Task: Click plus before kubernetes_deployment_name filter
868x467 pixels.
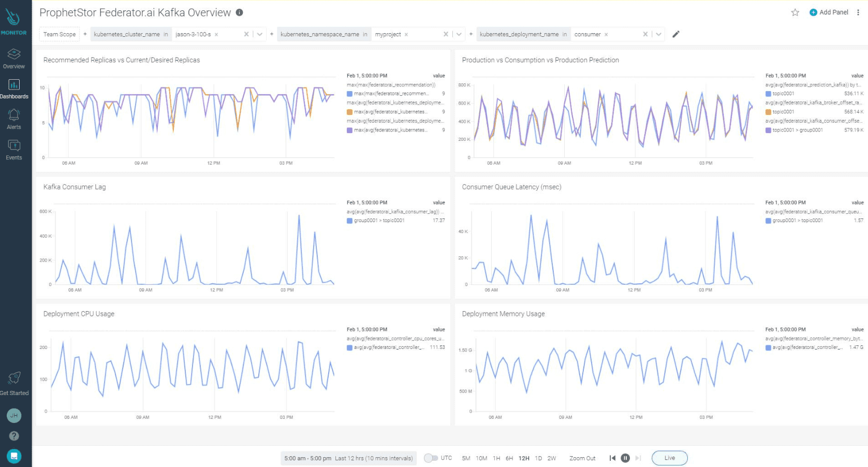Action: tap(470, 34)
